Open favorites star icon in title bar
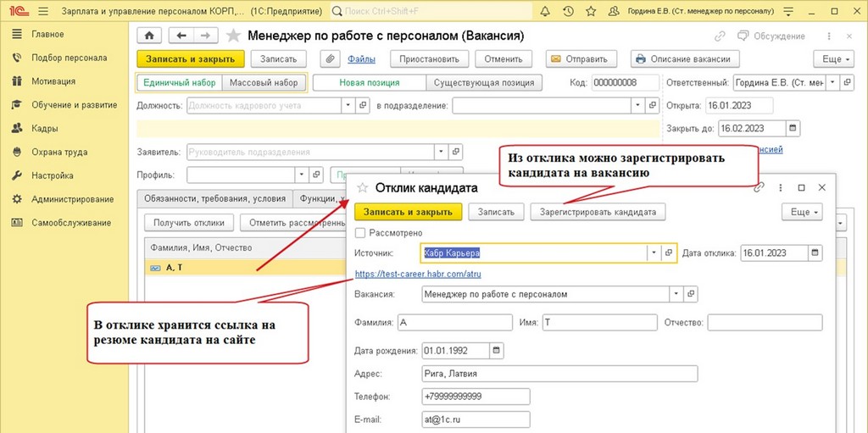Image resolution: width=868 pixels, height=433 pixels. coord(591,11)
